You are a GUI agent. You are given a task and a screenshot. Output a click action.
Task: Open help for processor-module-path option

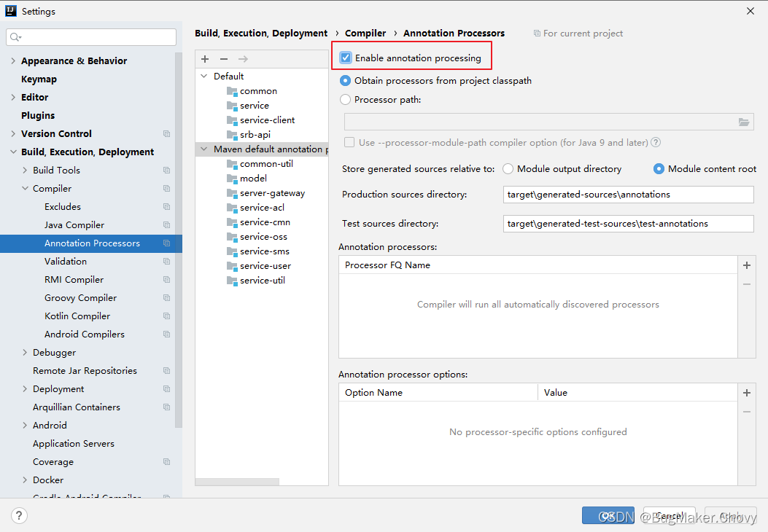click(x=656, y=142)
